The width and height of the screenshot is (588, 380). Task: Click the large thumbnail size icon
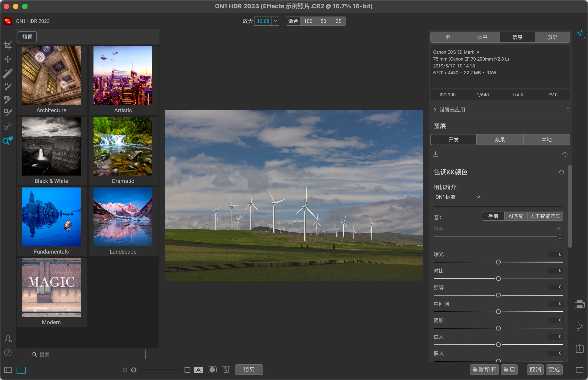pos(187,370)
